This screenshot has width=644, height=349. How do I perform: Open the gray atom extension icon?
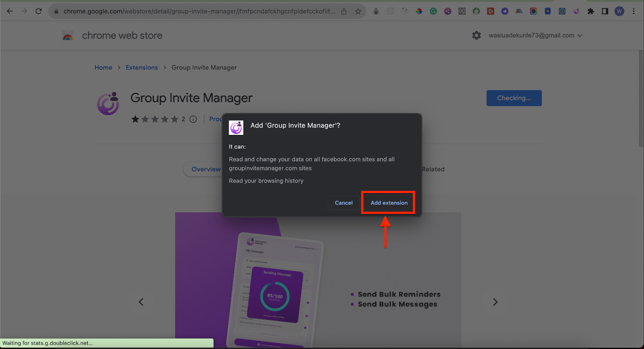(390, 11)
